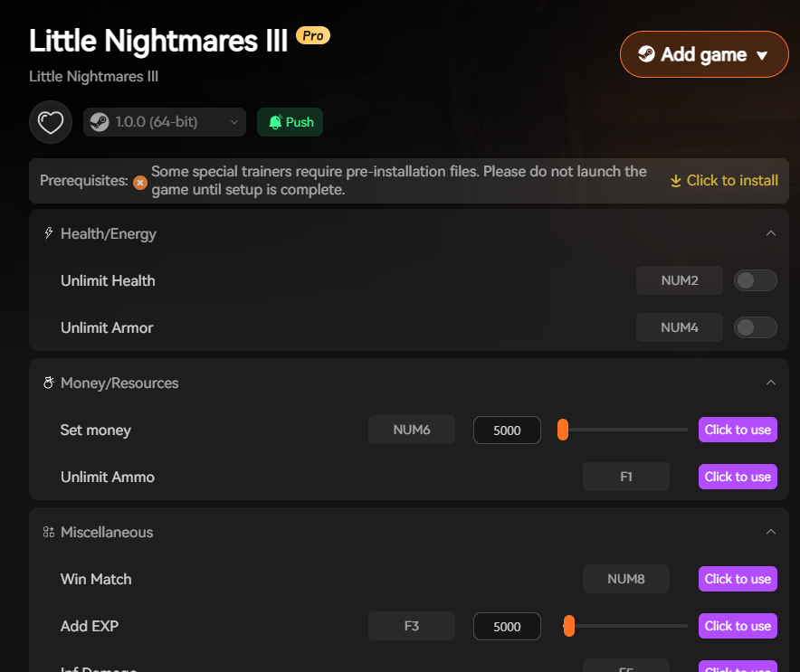
Task: Change the F3 hotkey for Add EXP
Action: point(412,626)
